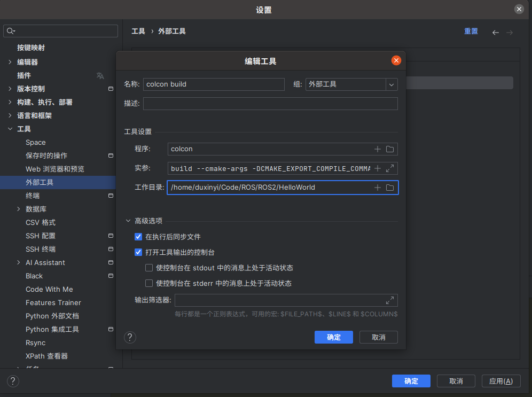Browse for working directory via folder icon
Screen dimensions: 532x397
(390, 188)
